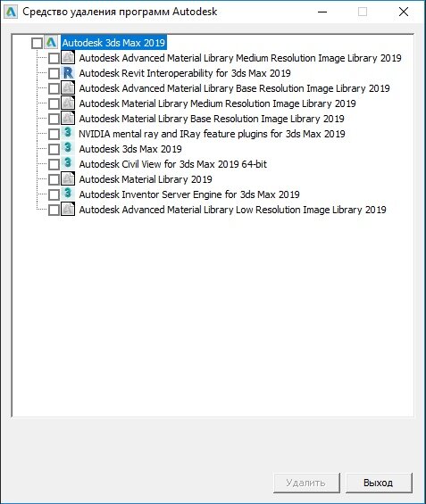The height and width of the screenshot is (504, 426).
Task: Enable the NVIDIA mental ray and IRay checkbox
Action: coord(54,134)
